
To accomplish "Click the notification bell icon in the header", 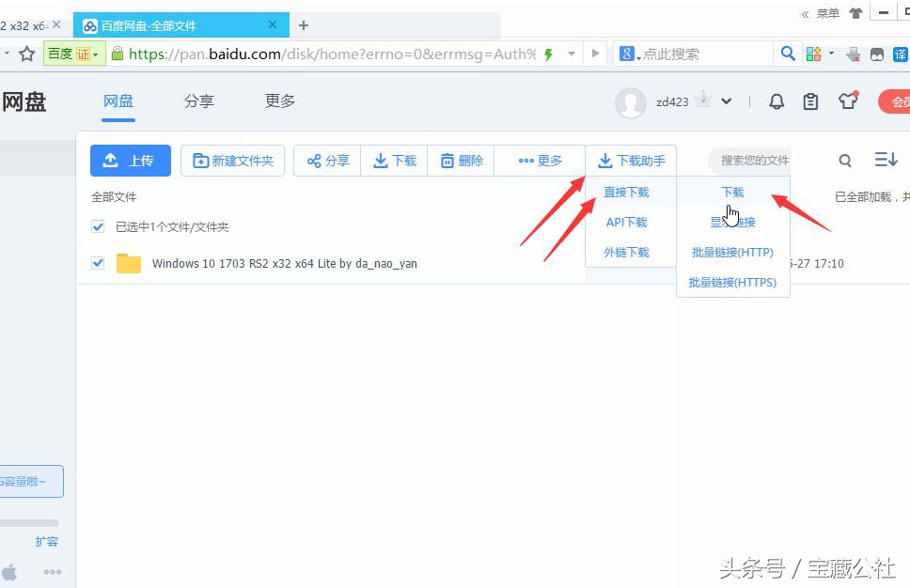I will 777,101.
